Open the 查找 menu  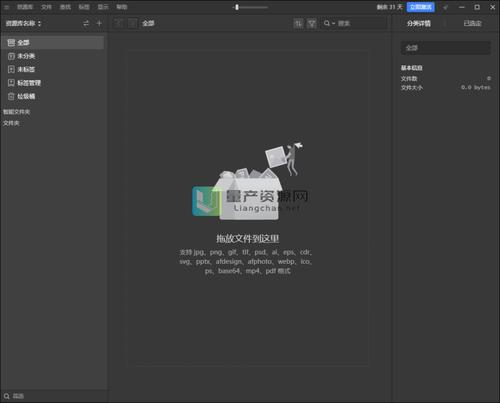pos(65,7)
